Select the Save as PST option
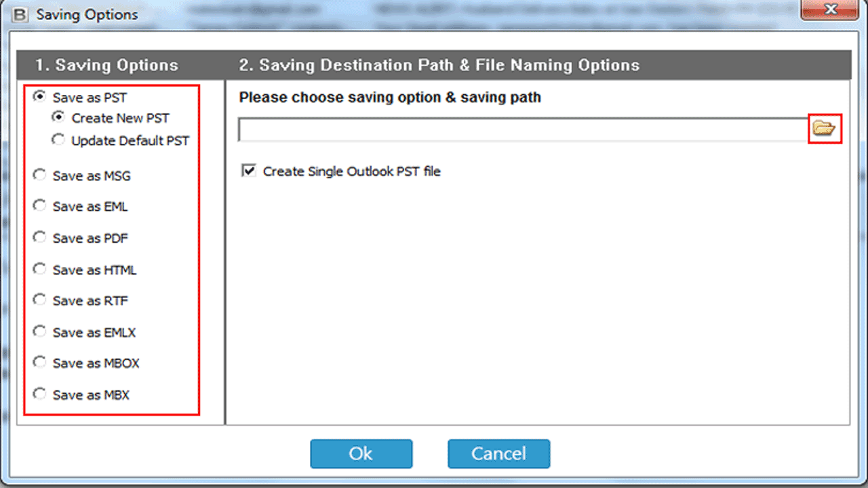Screen dimensions: 868x488 (x=40, y=98)
